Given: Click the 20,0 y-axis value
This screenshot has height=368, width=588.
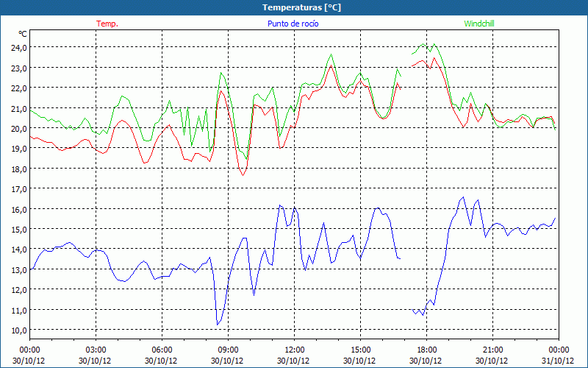Looking at the screenshot, I should pyautogui.click(x=20, y=128).
